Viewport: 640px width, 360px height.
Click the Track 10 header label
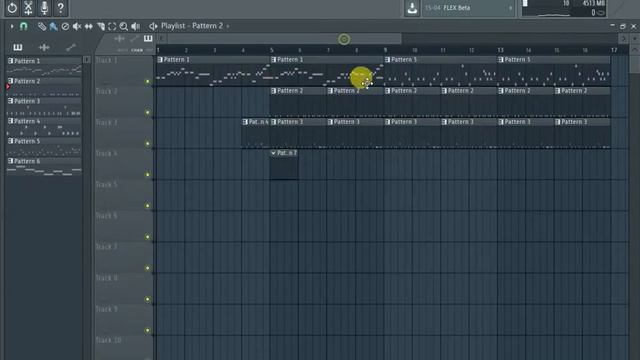click(109, 340)
